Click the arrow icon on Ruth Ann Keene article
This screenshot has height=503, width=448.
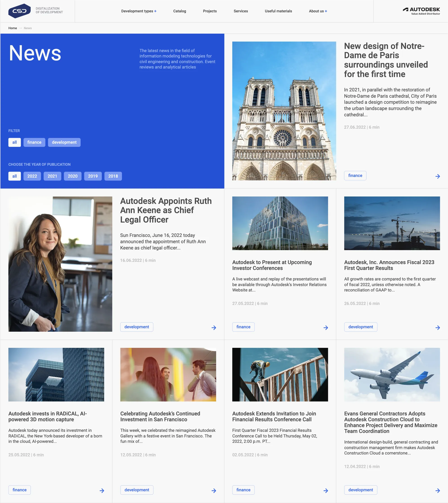(x=214, y=328)
